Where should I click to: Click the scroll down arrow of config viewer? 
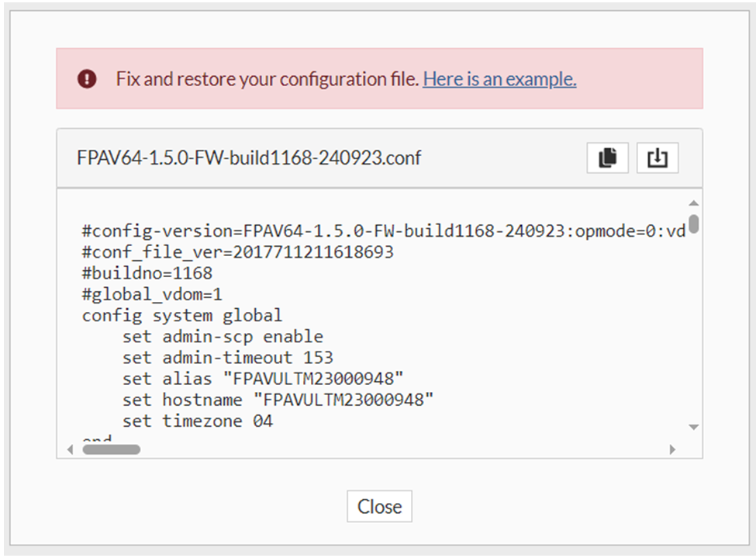[x=693, y=427]
